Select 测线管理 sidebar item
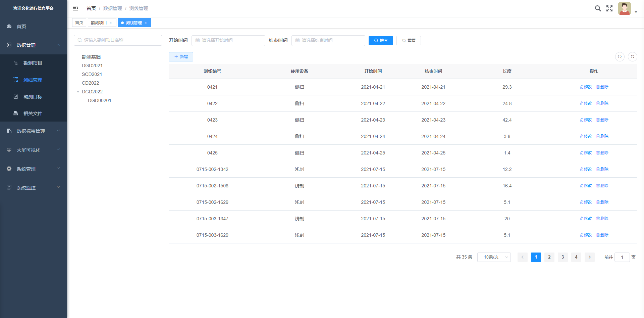Image resolution: width=644 pixels, height=318 pixels. point(34,80)
